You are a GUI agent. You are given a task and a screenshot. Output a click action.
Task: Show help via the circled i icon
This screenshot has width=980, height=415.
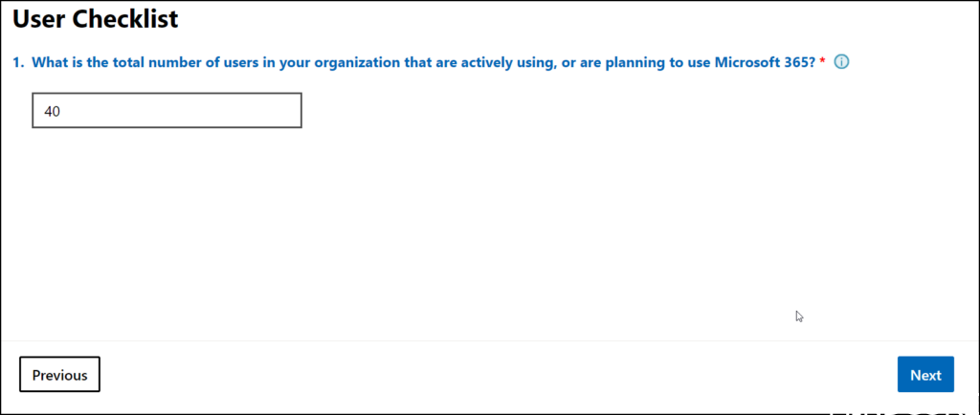842,63
